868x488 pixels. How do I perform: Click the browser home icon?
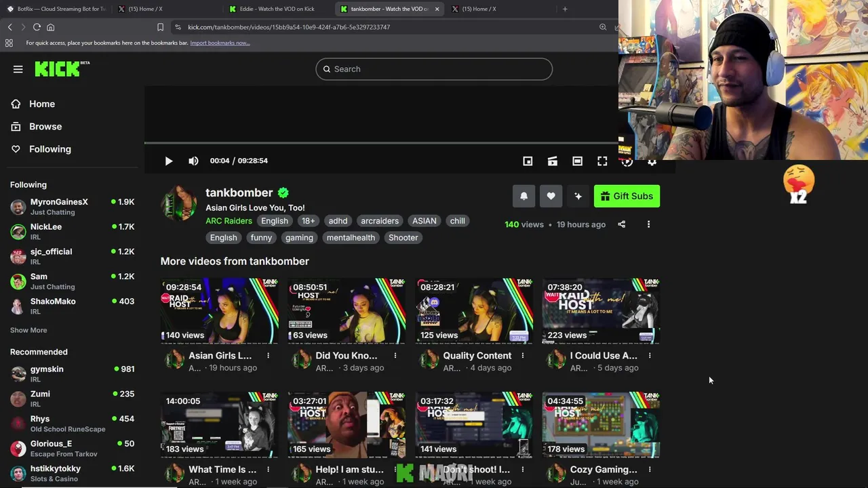click(x=50, y=27)
